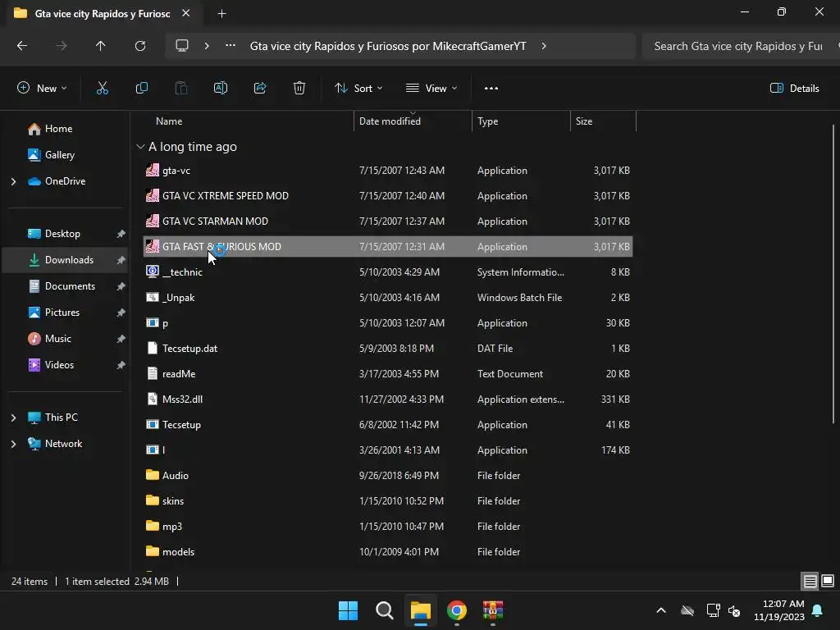This screenshot has width=840, height=630.
Task: Click the Copy icon in toolbar
Action: pos(141,89)
